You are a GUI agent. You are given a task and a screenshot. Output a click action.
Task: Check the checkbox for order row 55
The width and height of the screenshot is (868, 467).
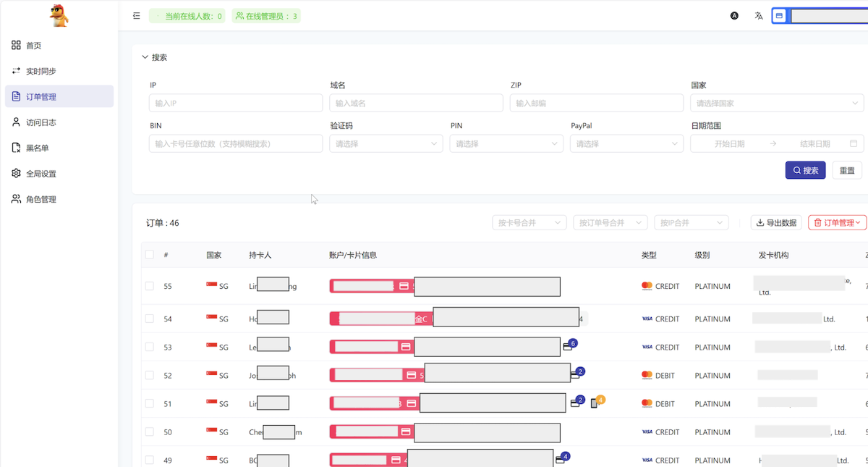click(149, 286)
